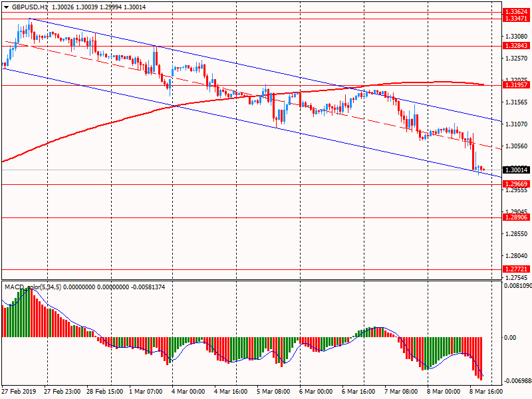Click the 4 Mar 00:00 time axis label
This screenshot has width=532, height=399.
click(188, 392)
